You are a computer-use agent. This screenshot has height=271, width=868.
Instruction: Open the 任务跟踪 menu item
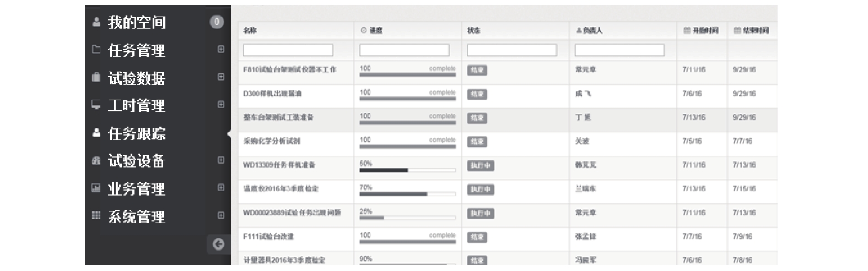(x=137, y=133)
